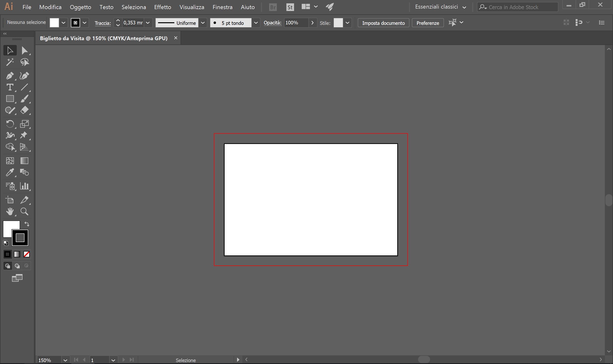
Task: Swap fill and stroke colors
Action: [x=27, y=224]
